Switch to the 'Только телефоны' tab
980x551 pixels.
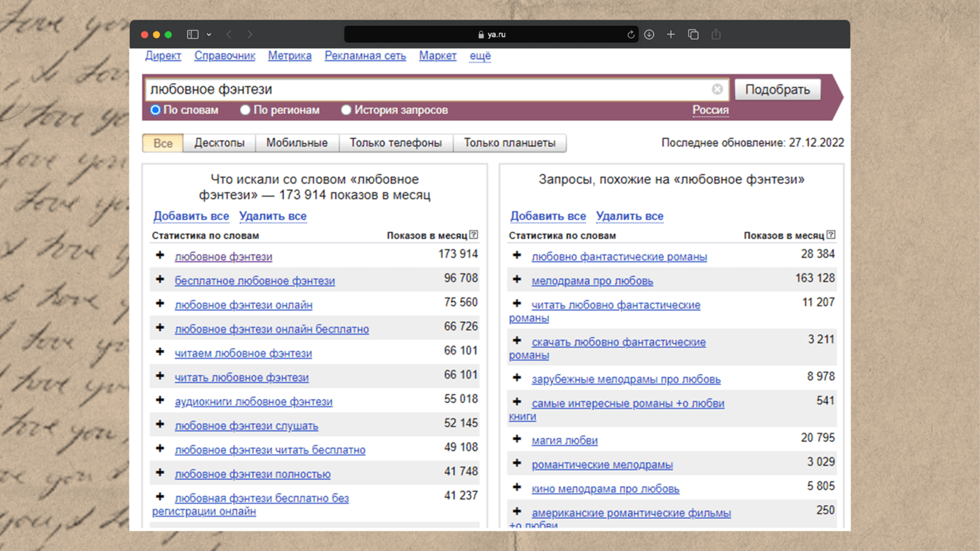pyautogui.click(x=396, y=143)
